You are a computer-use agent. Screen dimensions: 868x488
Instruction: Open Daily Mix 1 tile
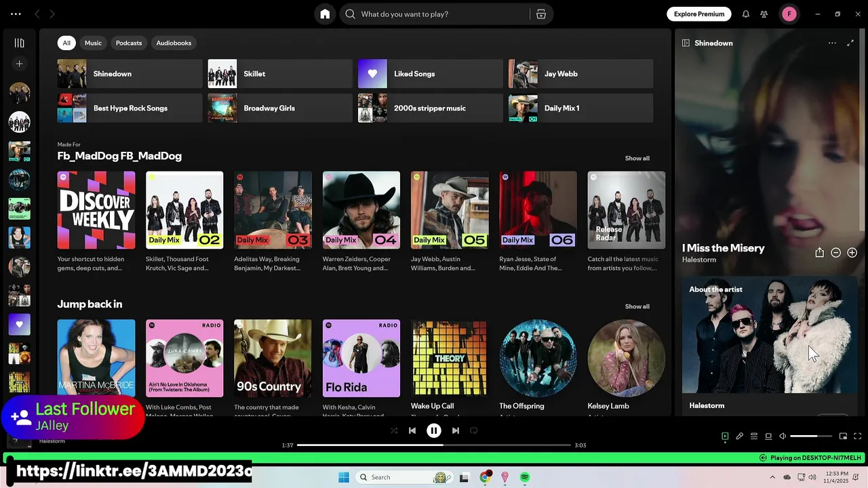tap(580, 108)
